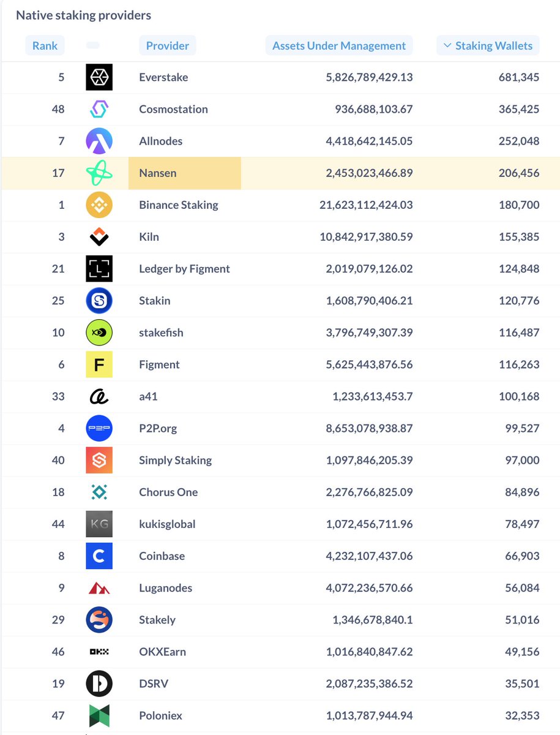This screenshot has width=560, height=735.
Task: Click the yellow Figment F logo
Action: 99,364
